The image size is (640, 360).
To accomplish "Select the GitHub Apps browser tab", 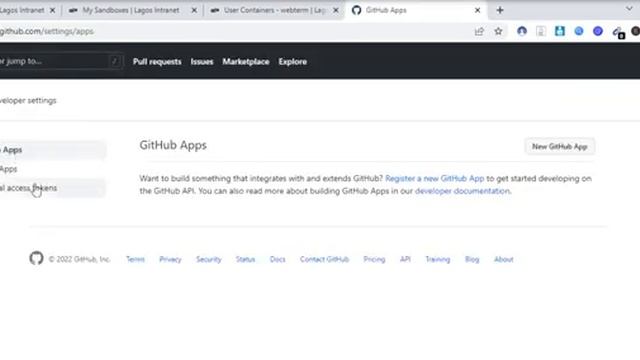I will (x=416, y=10).
